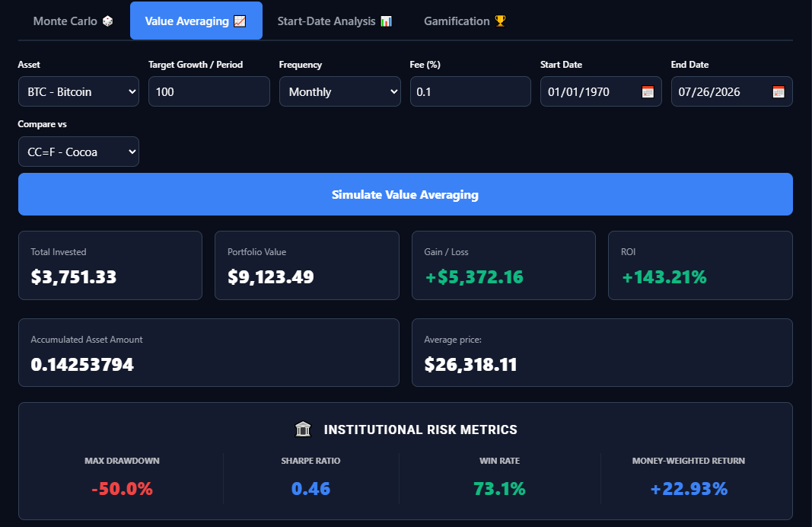The height and width of the screenshot is (527, 812).
Task: Click the ROI value +143.21%
Action: (664, 276)
